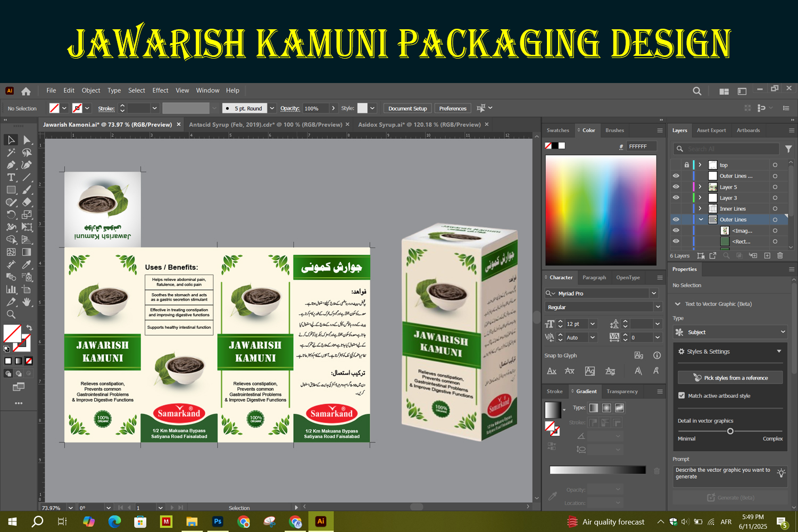
Task: Open the Paragraph panel tab
Action: tap(594, 278)
